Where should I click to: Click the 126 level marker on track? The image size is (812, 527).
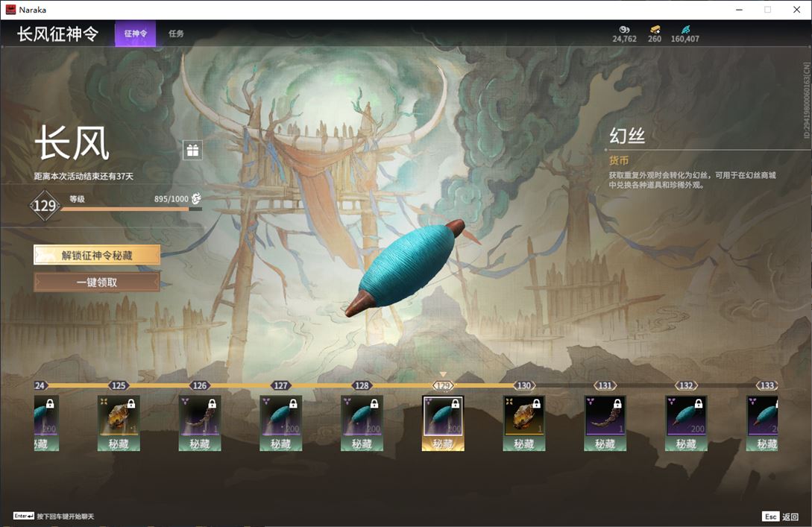[200, 385]
